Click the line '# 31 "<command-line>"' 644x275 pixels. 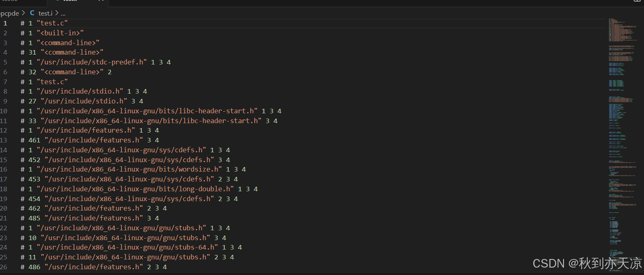(62, 53)
